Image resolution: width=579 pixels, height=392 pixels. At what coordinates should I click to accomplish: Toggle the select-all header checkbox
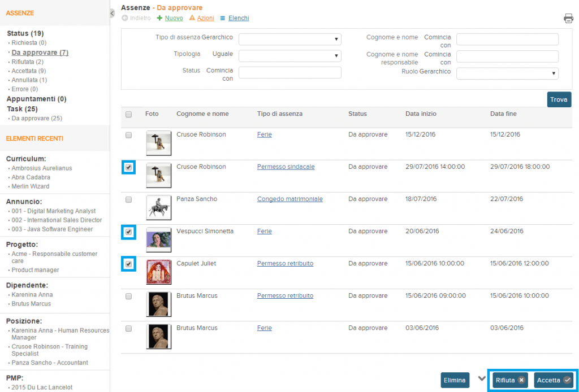(128, 114)
